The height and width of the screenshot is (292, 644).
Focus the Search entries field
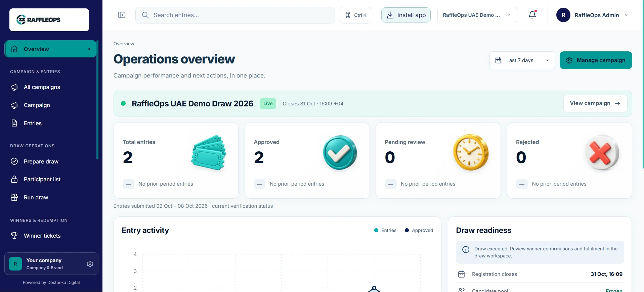pyautogui.click(x=235, y=15)
